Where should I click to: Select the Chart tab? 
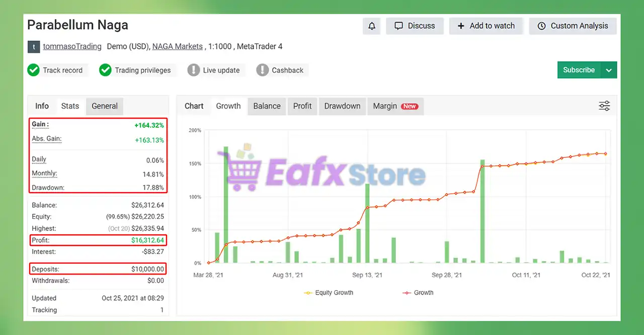coord(194,106)
